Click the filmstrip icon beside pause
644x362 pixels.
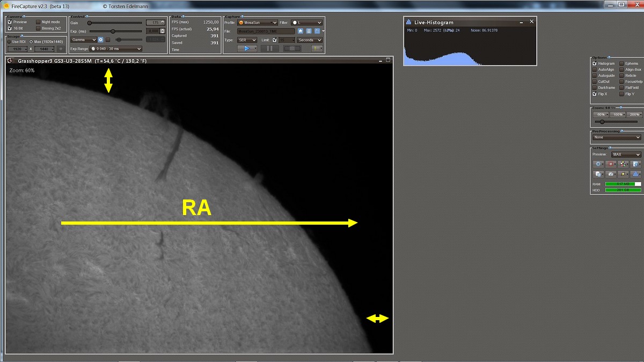pos(292,48)
